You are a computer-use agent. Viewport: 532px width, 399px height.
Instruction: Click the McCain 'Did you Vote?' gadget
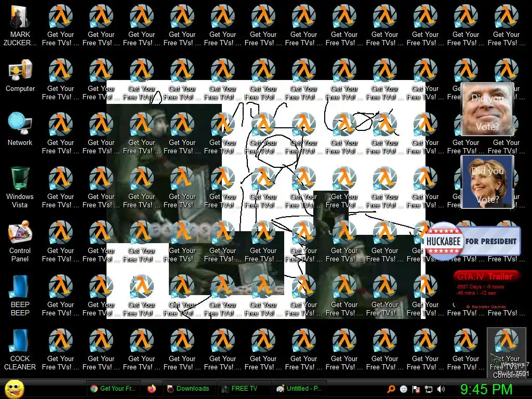[x=487, y=110]
